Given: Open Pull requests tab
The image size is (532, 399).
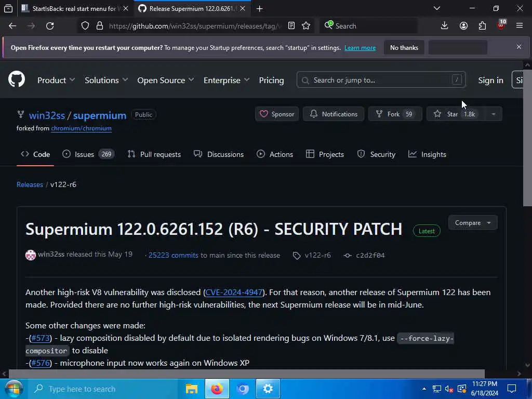Looking at the screenshot, I should 154,154.
